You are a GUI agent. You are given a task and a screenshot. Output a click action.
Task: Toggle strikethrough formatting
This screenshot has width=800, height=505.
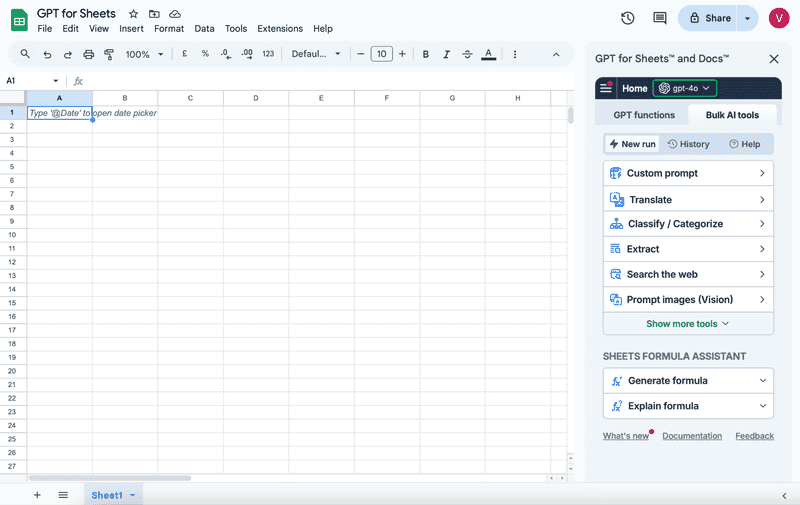pos(467,54)
